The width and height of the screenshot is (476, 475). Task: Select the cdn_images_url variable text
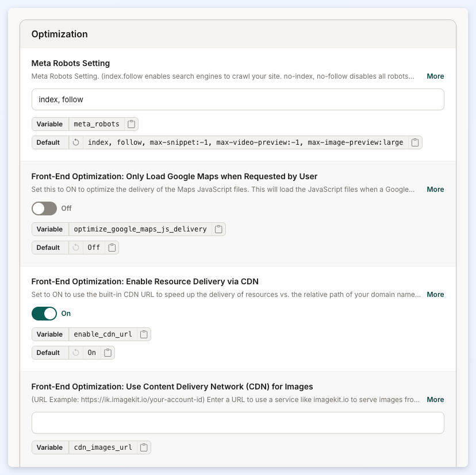103,447
